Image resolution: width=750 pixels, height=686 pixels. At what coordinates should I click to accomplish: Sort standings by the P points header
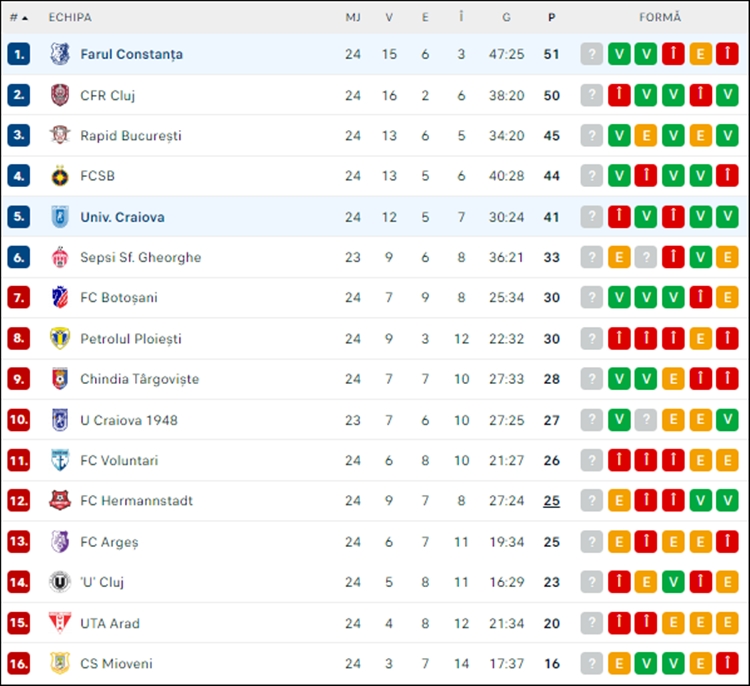click(551, 18)
